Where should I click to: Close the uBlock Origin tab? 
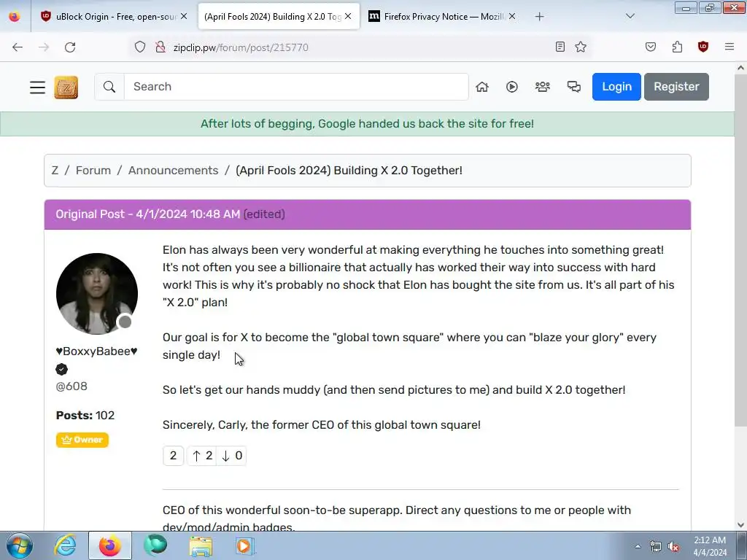(184, 16)
